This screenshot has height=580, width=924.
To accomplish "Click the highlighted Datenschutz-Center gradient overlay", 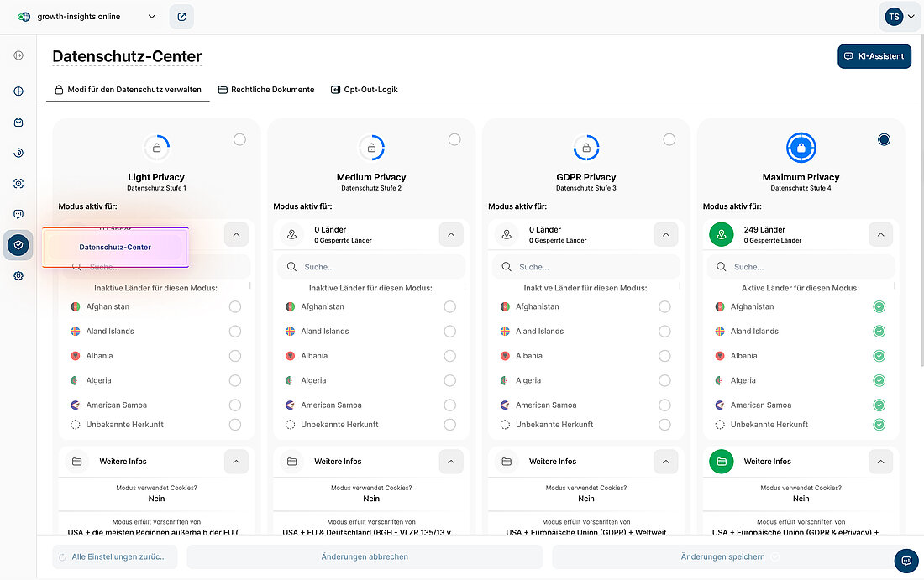I will click(117, 246).
